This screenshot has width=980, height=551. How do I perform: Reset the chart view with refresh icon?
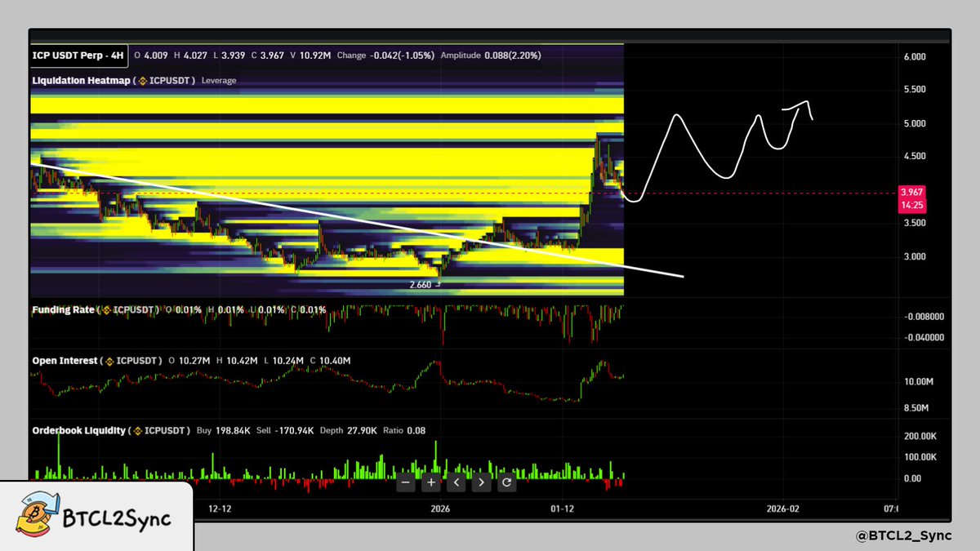tap(506, 482)
